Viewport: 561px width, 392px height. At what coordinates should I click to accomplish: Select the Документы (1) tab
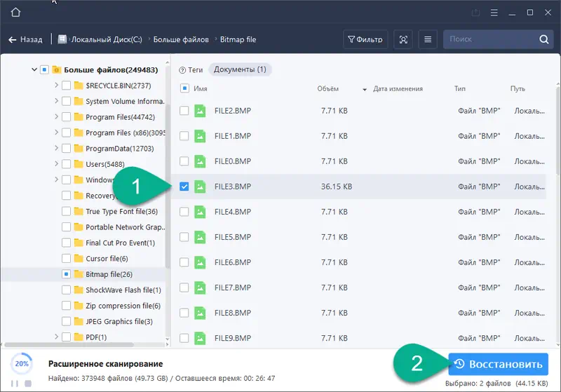[240, 69]
